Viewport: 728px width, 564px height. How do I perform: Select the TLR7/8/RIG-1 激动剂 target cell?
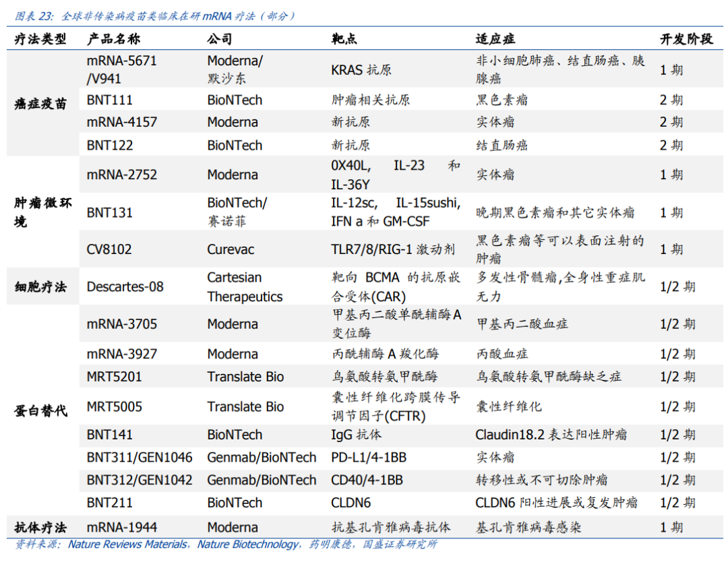(393, 249)
